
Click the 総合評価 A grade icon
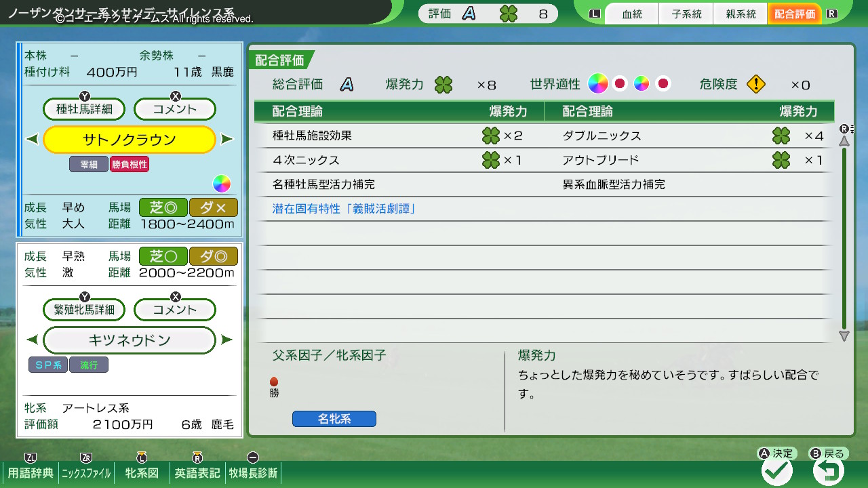[347, 85]
